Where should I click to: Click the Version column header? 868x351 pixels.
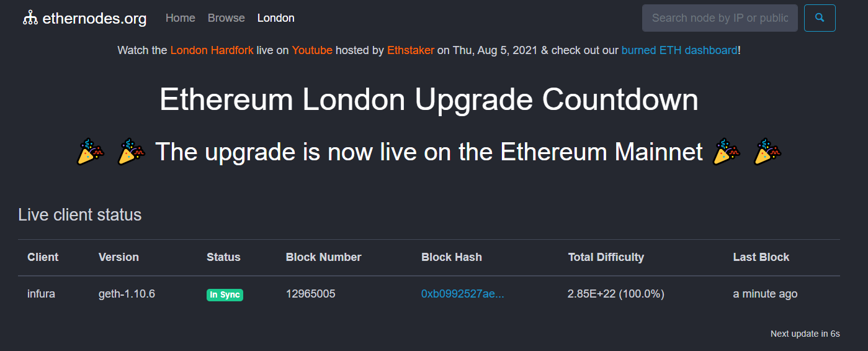119,257
